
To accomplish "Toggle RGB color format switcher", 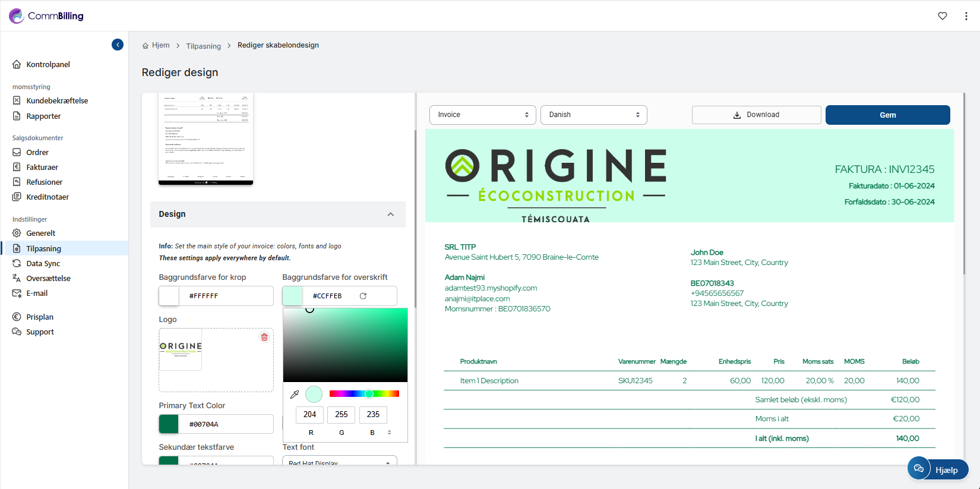I will point(390,433).
